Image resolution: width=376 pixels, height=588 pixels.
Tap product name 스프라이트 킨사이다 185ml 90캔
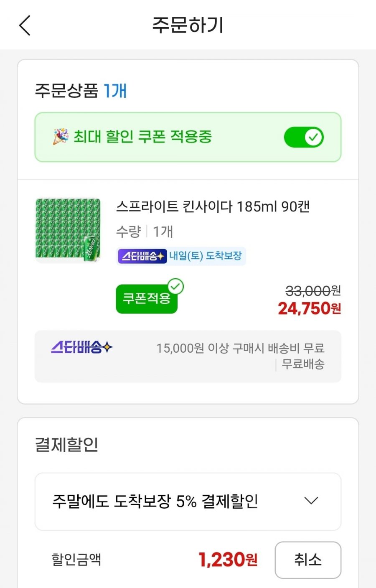(x=213, y=206)
